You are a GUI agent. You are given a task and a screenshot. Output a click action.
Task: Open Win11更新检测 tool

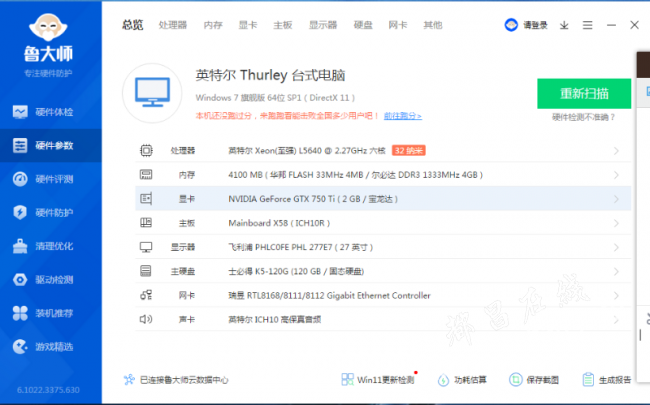pyautogui.click(x=378, y=380)
